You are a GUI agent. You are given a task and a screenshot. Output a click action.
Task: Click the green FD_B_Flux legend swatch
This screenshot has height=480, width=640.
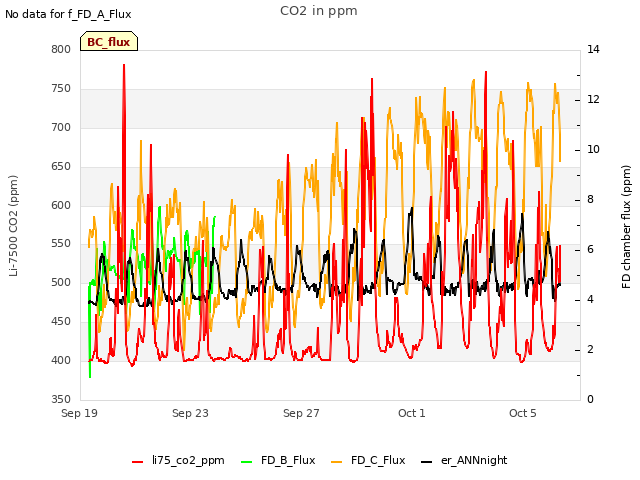247,462
